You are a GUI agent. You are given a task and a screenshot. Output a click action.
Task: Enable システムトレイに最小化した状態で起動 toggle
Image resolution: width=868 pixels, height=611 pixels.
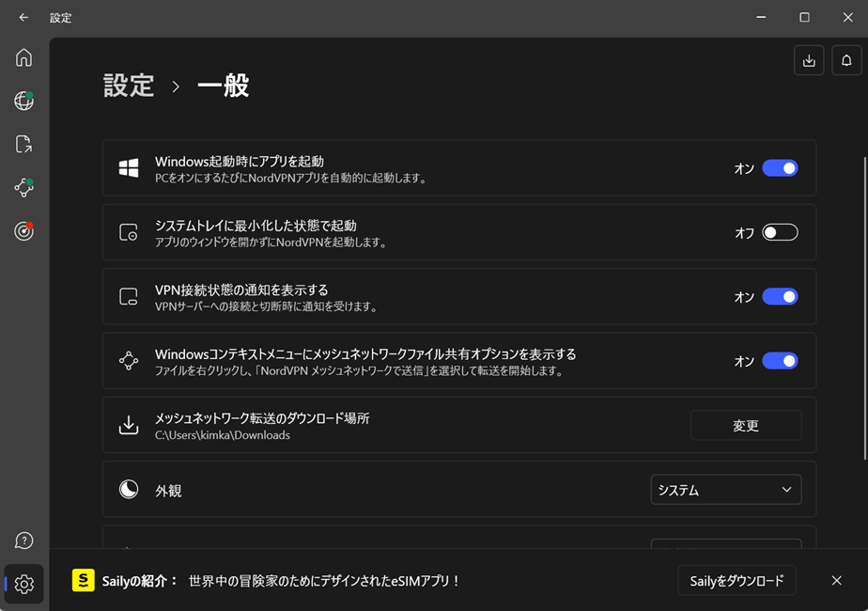780,232
